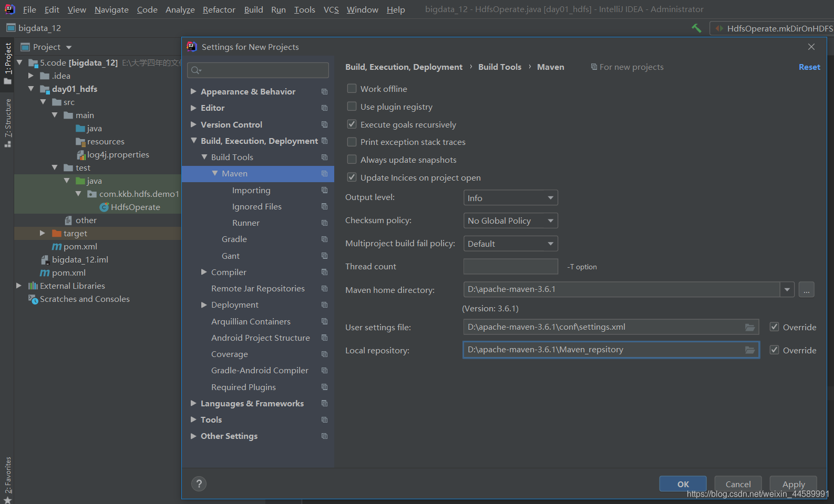Expand the Deployment settings node
The height and width of the screenshot is (504, 834).
click(x=204, y=305)
